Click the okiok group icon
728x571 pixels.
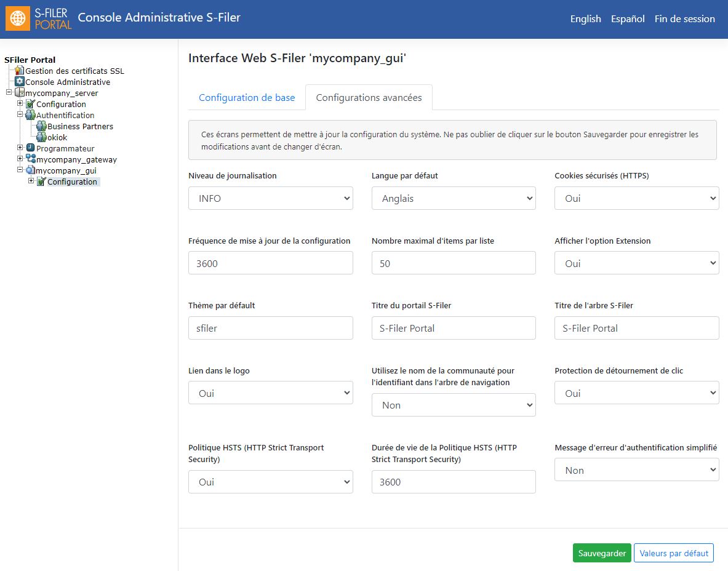pos(42,137)
